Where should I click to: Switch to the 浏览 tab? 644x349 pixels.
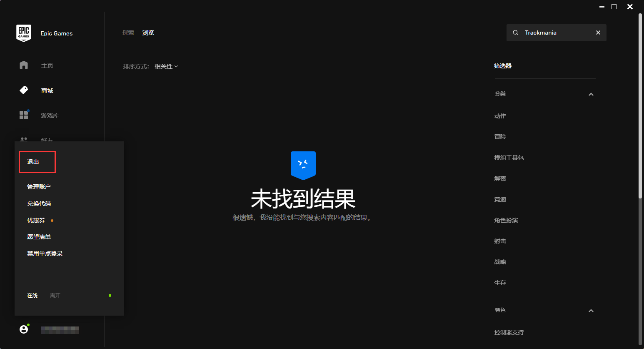148,32
